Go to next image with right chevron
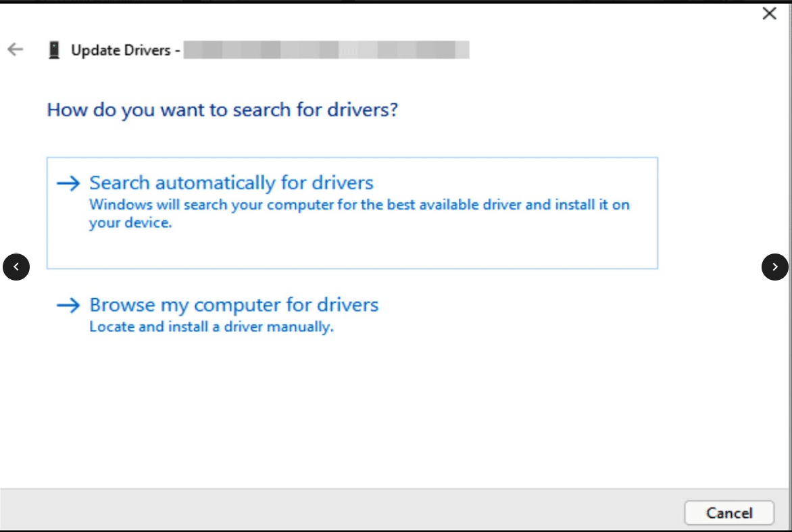Viewport: 792px width, 532px height. point(774,267)
